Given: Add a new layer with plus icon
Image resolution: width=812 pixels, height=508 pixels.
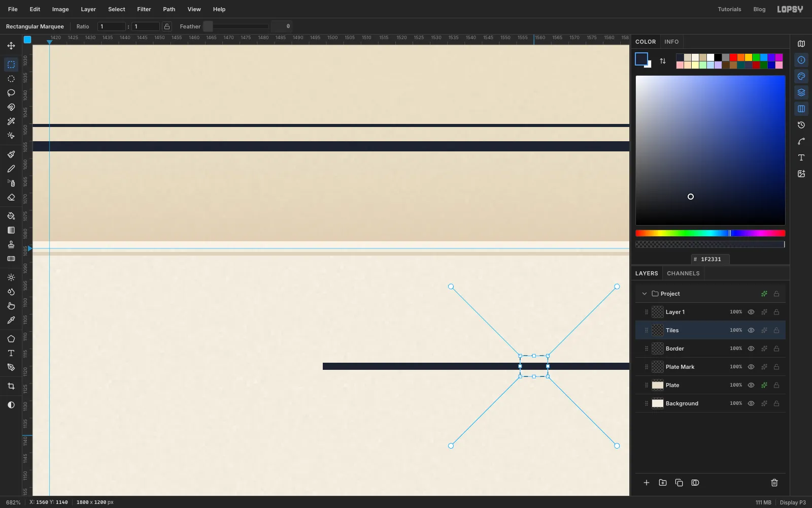Looking at the screenshot, I should pos(647,483).
